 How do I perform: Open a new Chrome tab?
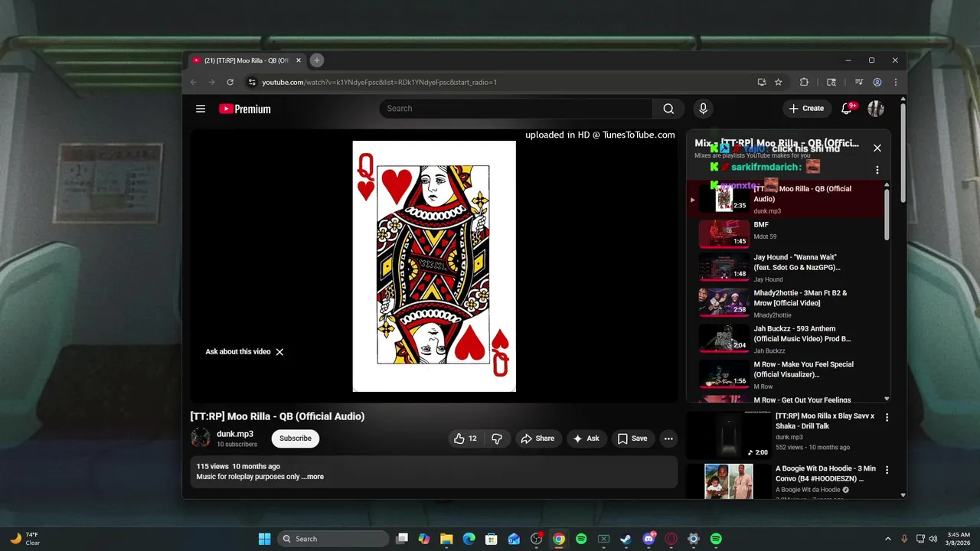click(316, 60)
